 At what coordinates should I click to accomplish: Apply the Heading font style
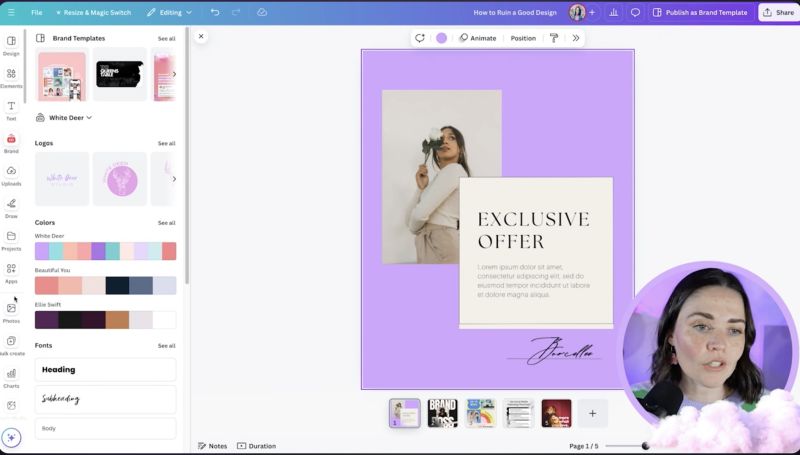click(x=106, y=370)
